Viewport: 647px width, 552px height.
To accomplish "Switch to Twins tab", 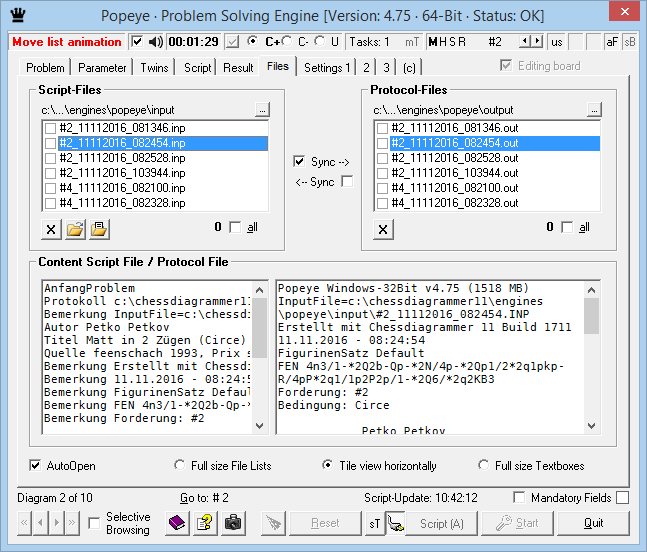I will (154, 68).
